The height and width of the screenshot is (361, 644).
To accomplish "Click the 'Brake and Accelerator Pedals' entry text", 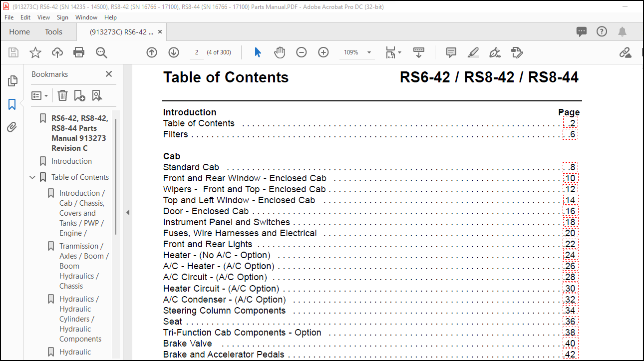I will tap(224, 355).
